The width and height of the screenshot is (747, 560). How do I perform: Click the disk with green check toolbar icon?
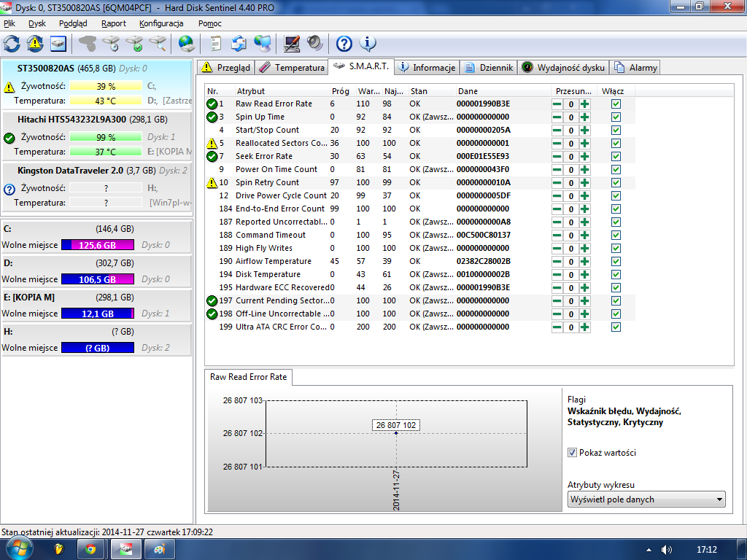135,44
